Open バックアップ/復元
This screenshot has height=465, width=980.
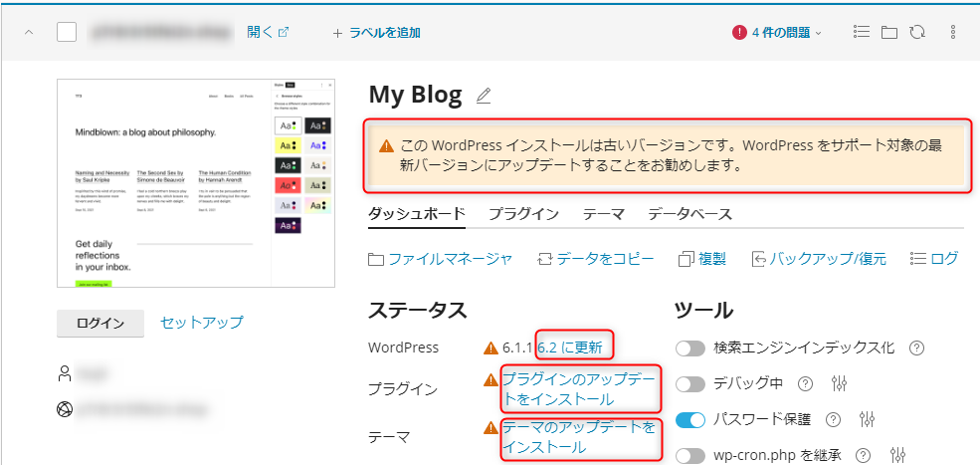(828, 259)
